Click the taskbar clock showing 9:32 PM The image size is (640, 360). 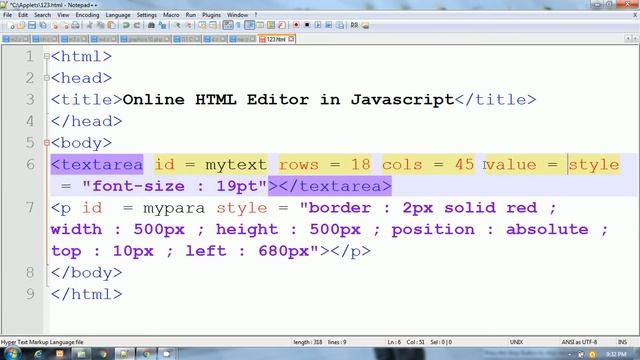tap(616, 354)
